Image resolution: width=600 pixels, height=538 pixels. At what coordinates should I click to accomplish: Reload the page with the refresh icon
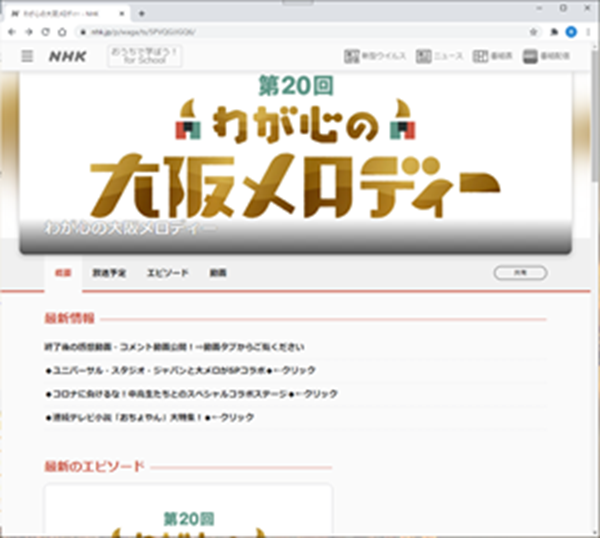tap(47, 32)
